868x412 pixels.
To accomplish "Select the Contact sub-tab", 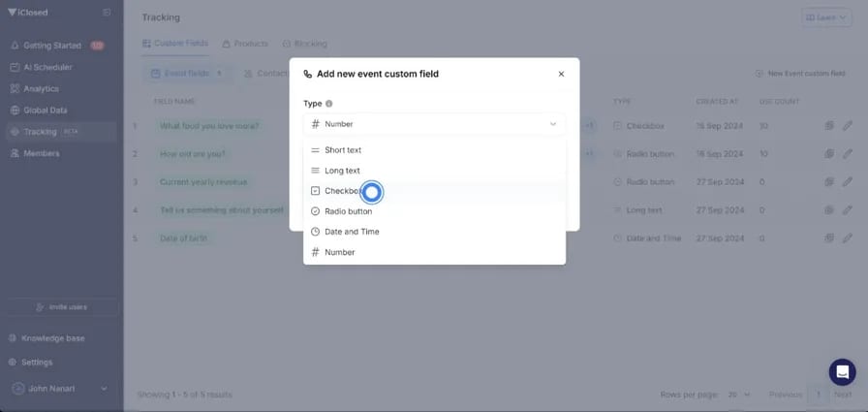I will tap(265, 73).
